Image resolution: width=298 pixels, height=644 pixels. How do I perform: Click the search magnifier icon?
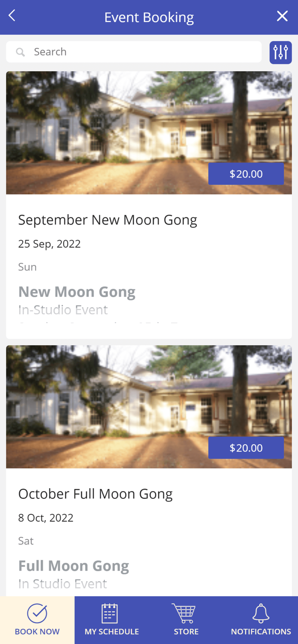tap(20, 52)
